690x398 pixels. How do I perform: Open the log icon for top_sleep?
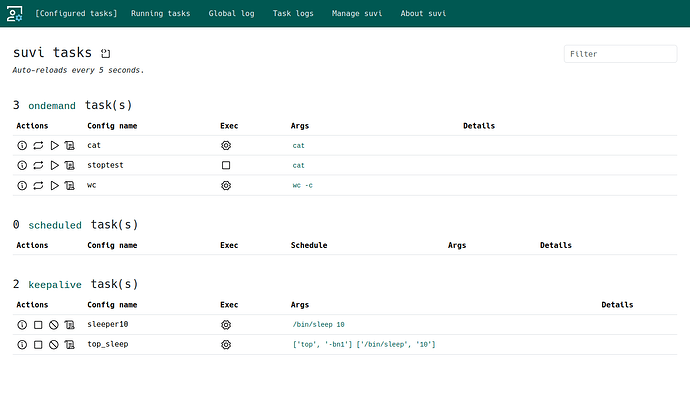(x=70, y=344)
